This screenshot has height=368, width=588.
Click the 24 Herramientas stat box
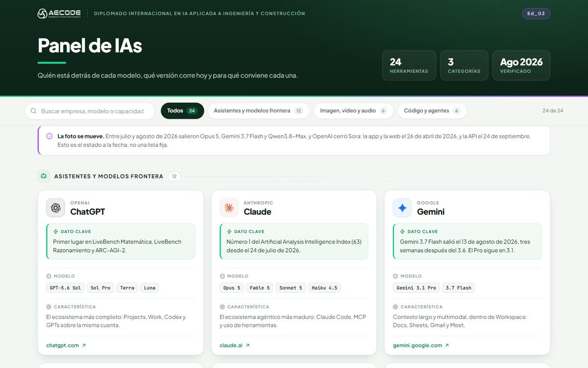pyautogui.click(x=409, y=65)
